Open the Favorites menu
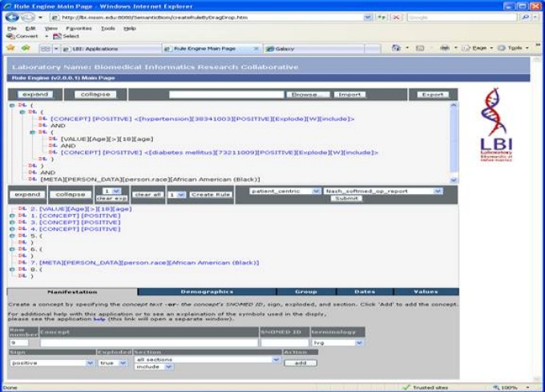The width and height of the screenshot is (545, 392). coord(79,28)
